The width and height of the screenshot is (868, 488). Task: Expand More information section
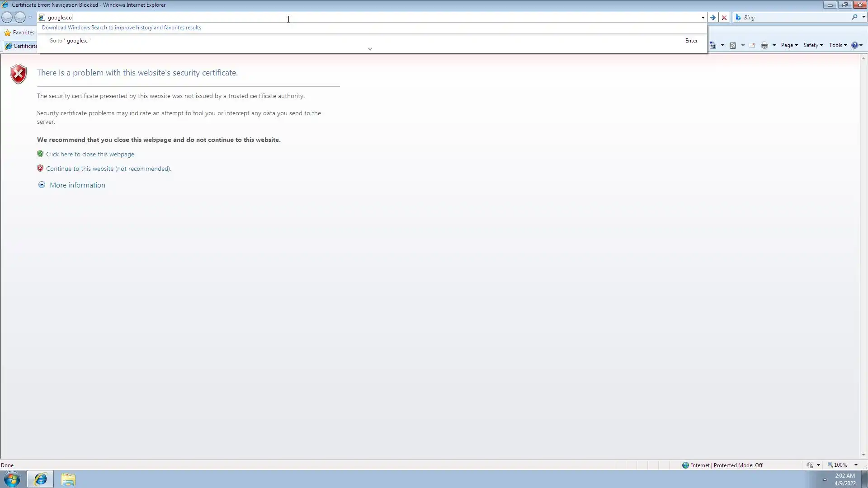tap(77, 185)
